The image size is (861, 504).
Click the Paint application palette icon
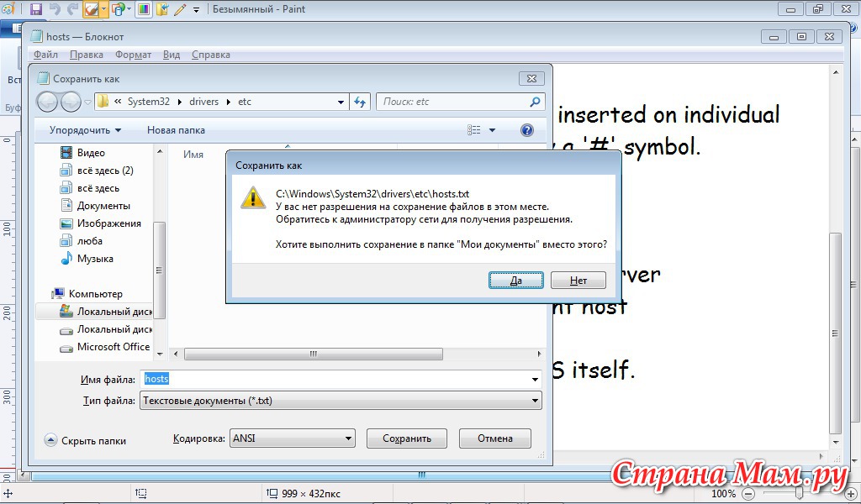pos(8,8)
